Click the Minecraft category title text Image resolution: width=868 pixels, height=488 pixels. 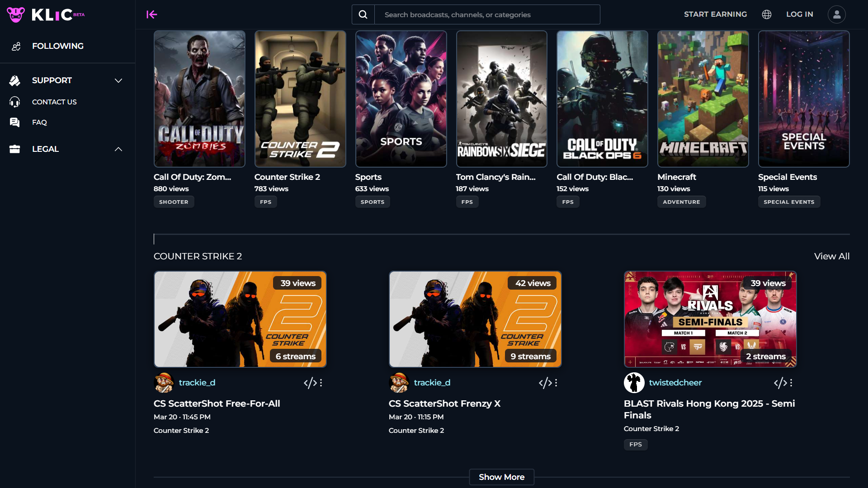pos(676,177)
